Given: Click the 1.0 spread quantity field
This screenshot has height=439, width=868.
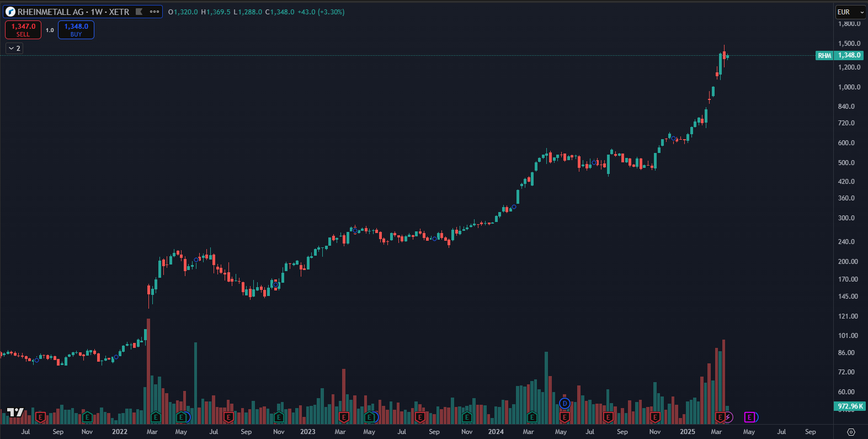Looking at the screenshot, I should coord(50,30).
